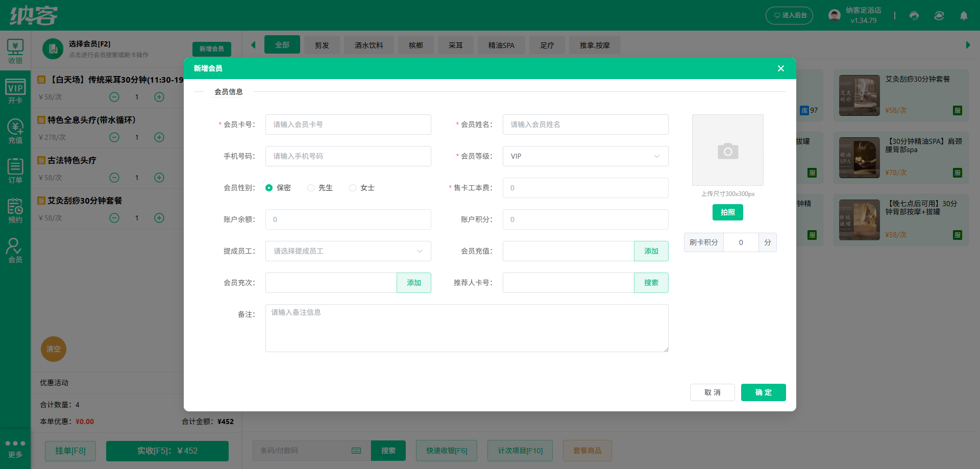
Task: Open the 会员等级 VIP dropdown
Action: 585,156
